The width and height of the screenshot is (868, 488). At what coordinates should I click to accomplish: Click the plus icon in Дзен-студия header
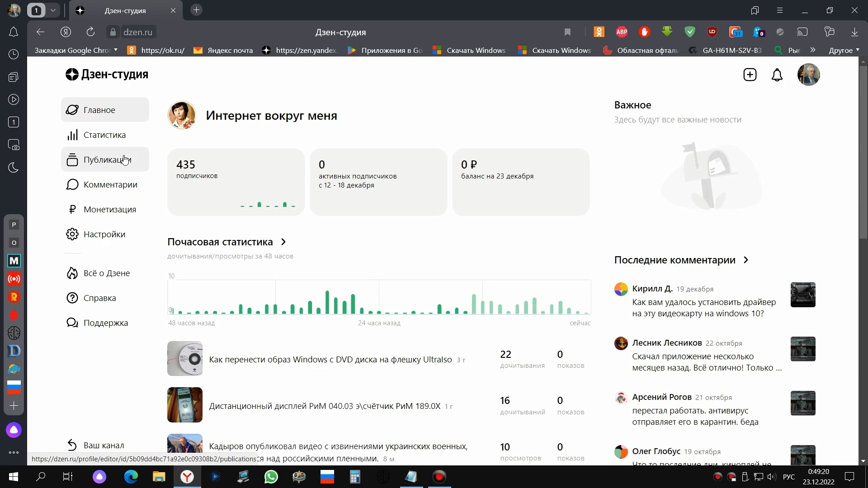click(x=750, y=75)
